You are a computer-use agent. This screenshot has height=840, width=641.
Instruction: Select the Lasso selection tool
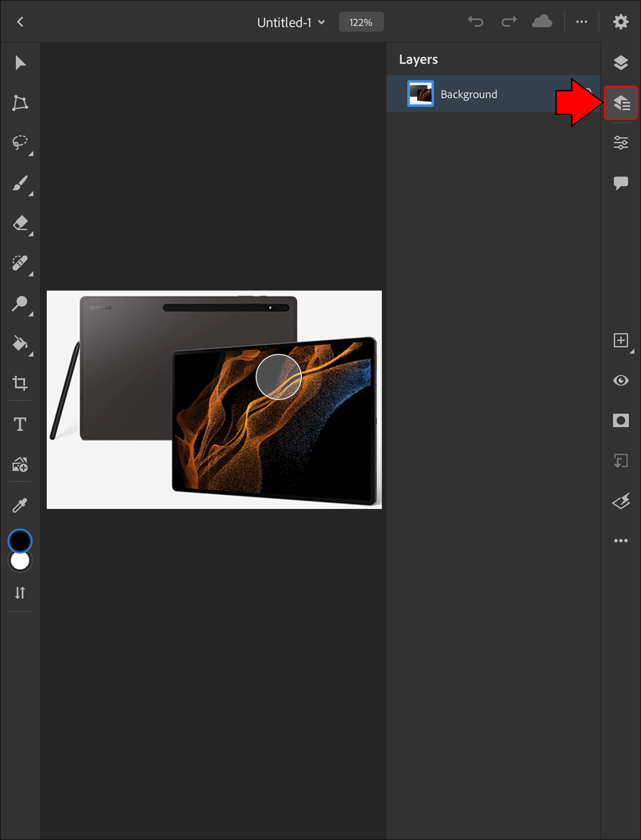[x=20, y=143]
